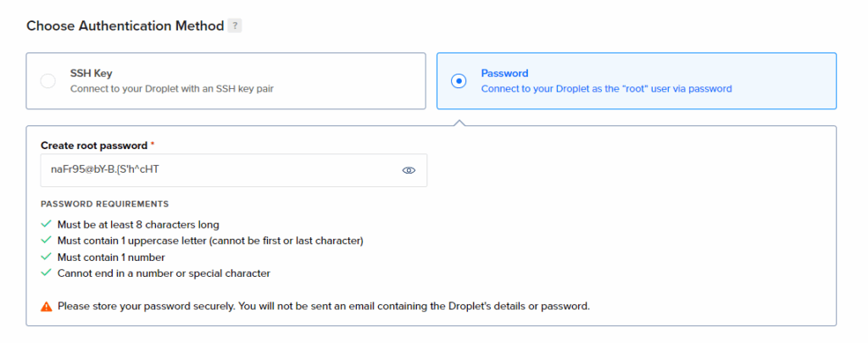Click checkmark beside 8 characters requirement
The height and width of the screenshot is (343, 868).
click(x=46, y=224)
